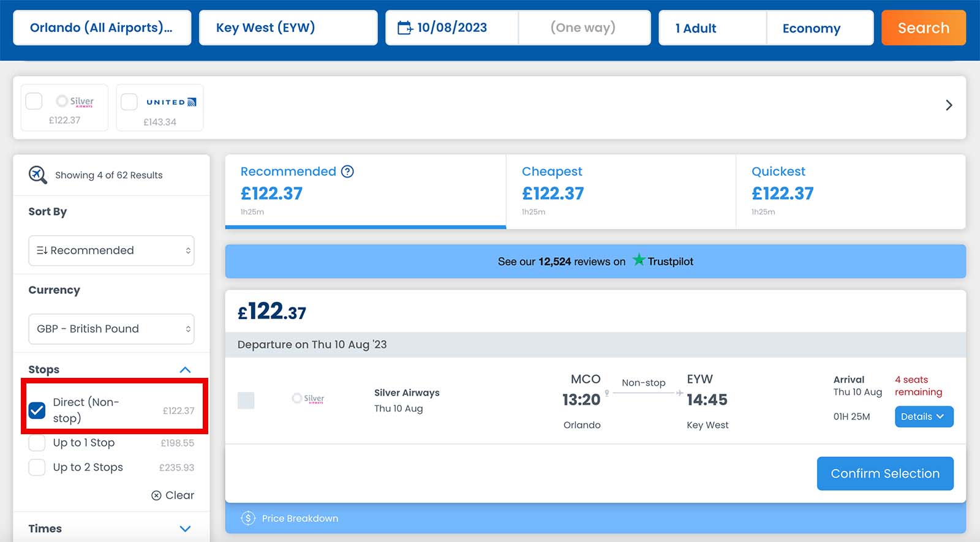Enable the Up to 1 Stop filter
The width and height of the screenshot is (980, 542).
(x=37, y=443)
